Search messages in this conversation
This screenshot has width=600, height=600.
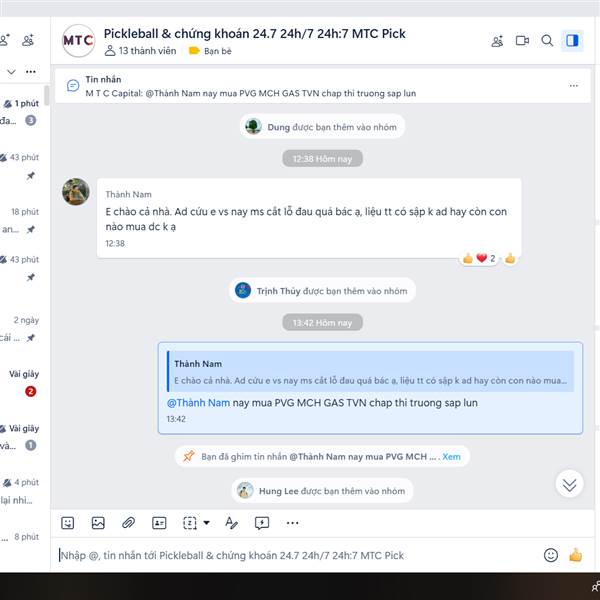tap(547, 41)
